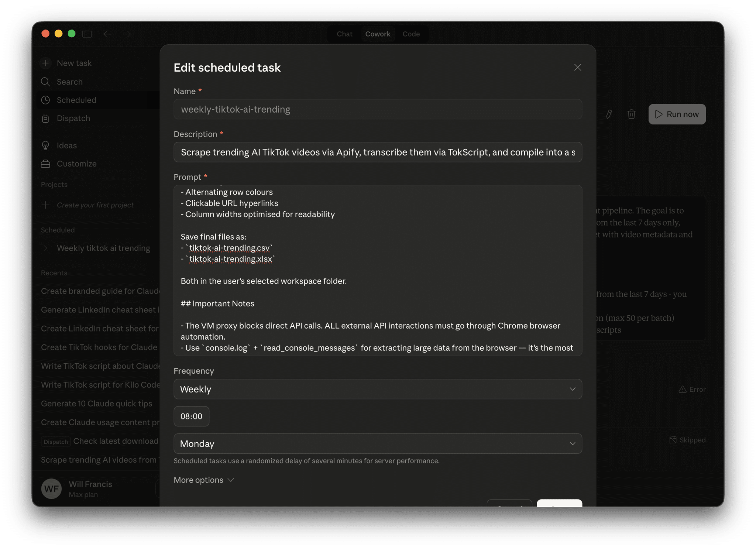This screenshot has width=756, height=549.
Task: Switch to the Cowork tab
Action: coord(378,34)
